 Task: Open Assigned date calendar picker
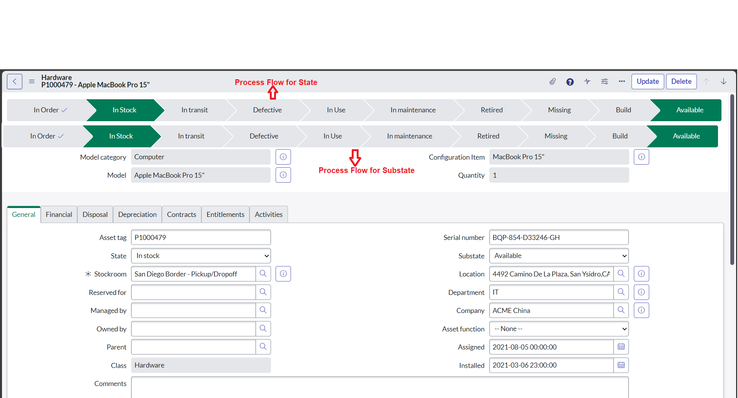pos(621,347)
